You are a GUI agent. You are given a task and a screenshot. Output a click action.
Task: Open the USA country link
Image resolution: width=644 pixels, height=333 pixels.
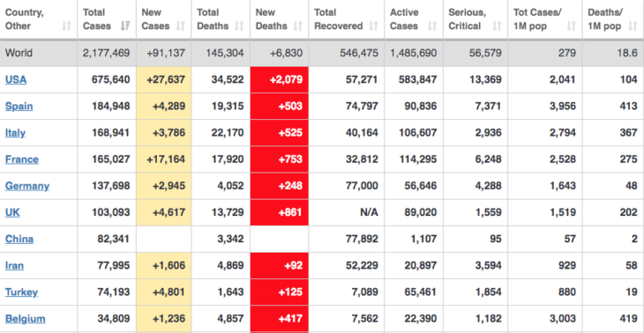tap(16, 79)
